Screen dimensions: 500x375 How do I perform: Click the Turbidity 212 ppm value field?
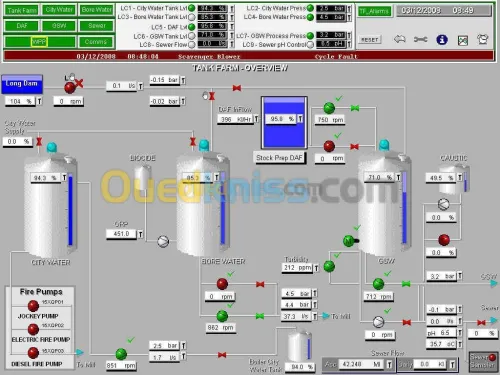(297, 267)
